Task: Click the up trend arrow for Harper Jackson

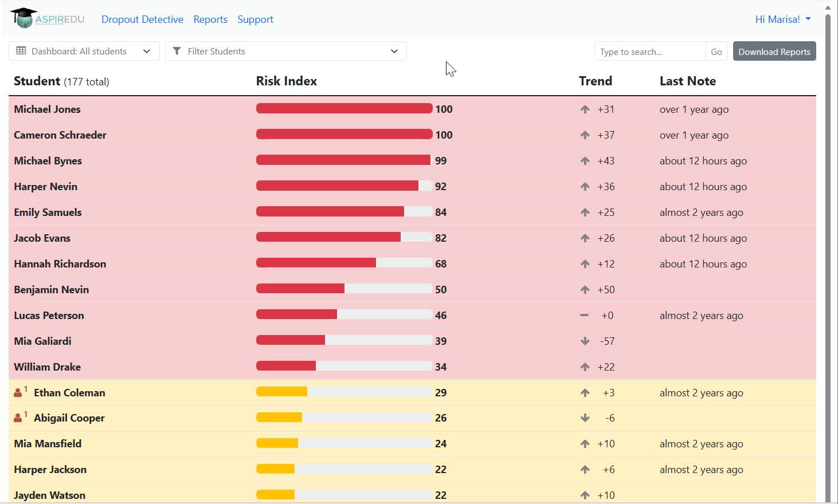Action: coord(585,469)
